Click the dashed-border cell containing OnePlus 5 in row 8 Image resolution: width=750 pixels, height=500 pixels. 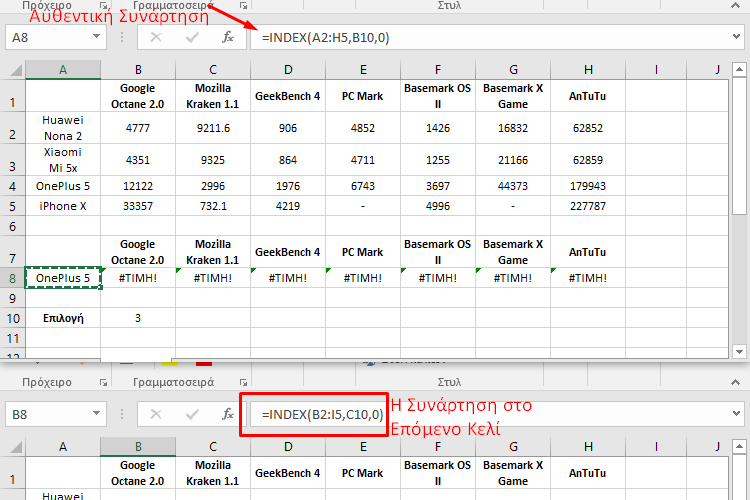63,278
